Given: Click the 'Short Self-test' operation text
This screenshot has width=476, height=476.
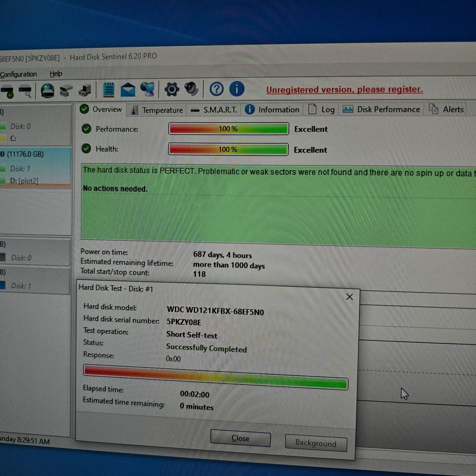Looking at the screenshot, I should point(192,335).
